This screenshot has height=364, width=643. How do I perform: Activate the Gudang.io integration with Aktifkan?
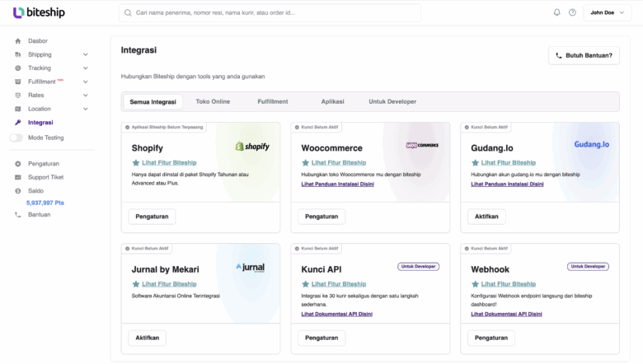(x=486, y=217)
